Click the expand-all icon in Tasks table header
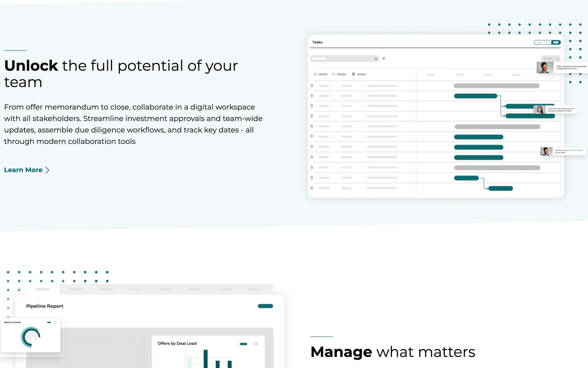The width and height of the screenshot is (588, 368). [315, 74]
